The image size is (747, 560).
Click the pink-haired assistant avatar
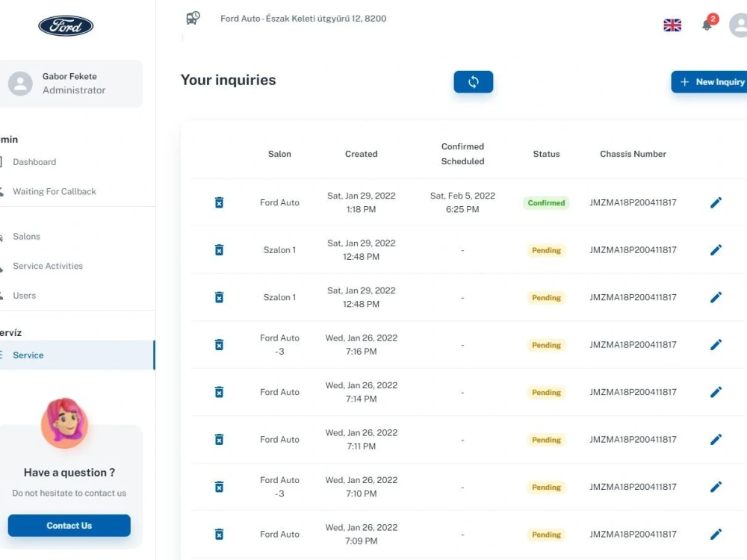65,423
